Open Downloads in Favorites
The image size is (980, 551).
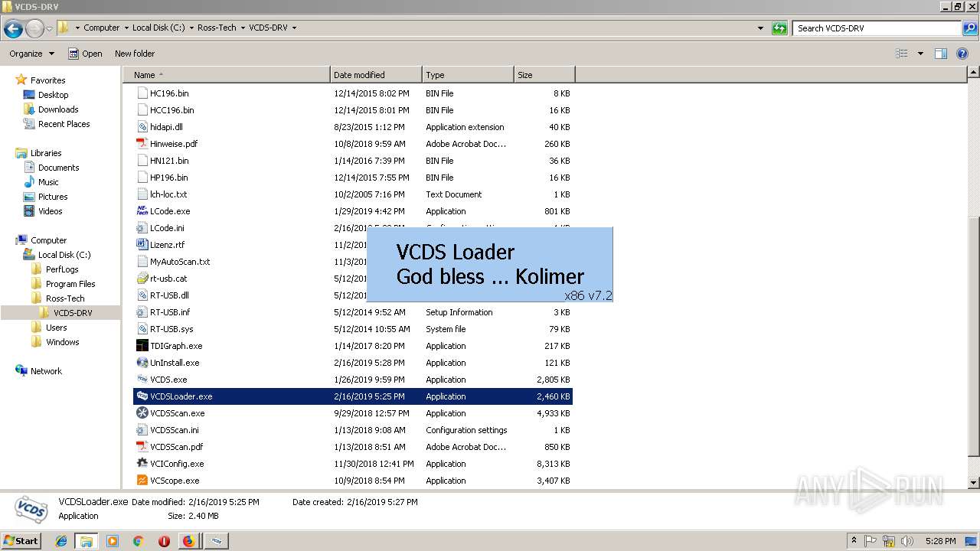pos(58,109)
